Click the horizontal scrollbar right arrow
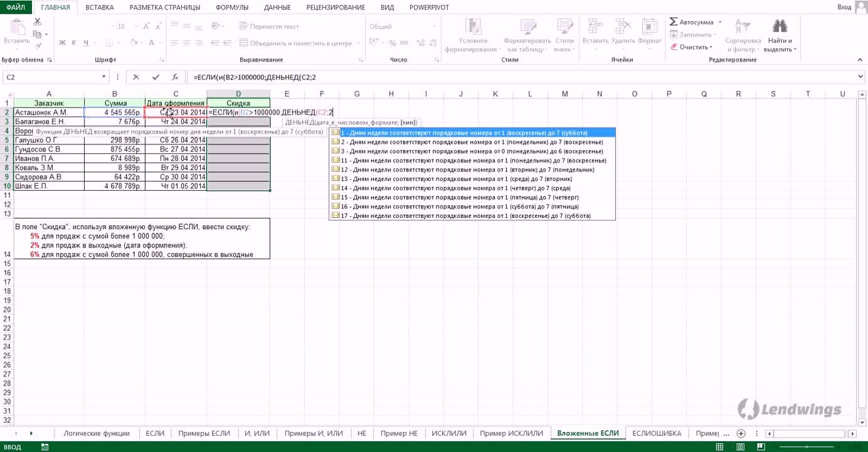This screenshot has height=452, width=868. (852, 434)
